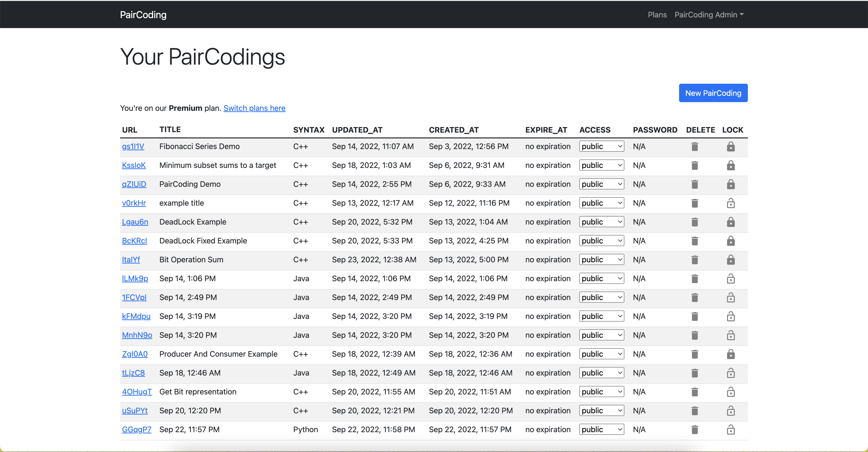Image resolution: width=868 pixels, height=452 pixels.
Task: Delete the Minimum subset sums row
Action: click(694, 166)
